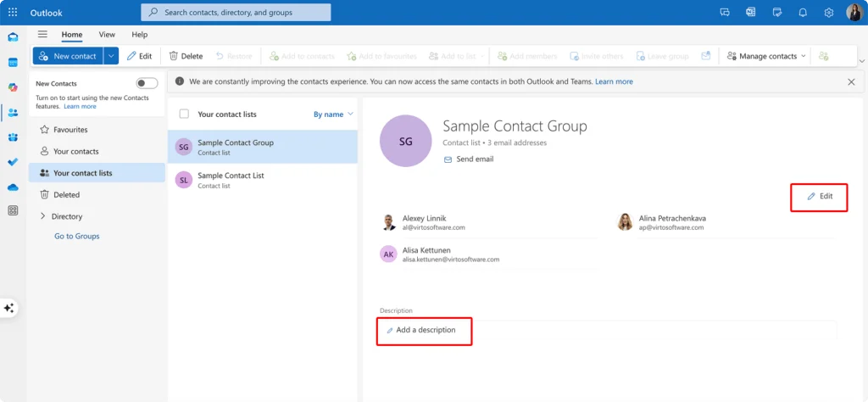Open member Alisa Kettunen
Screen dimensions: 868x402
click(488, 254)
